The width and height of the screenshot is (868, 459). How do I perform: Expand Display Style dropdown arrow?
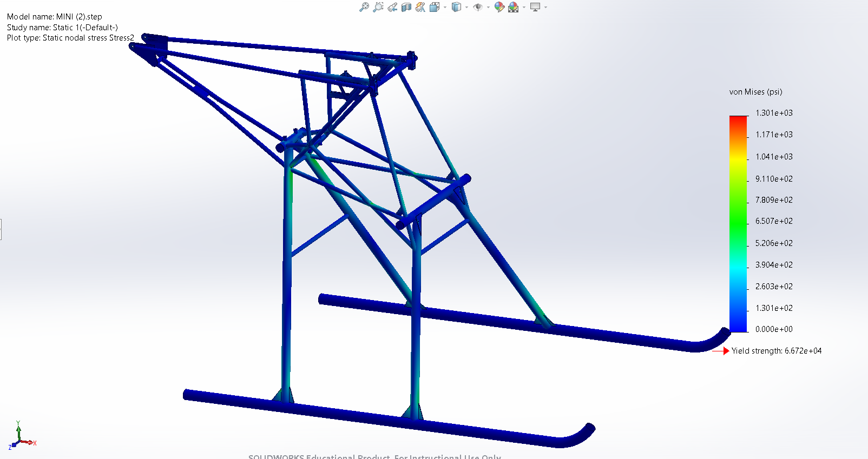tap(466, 7)
